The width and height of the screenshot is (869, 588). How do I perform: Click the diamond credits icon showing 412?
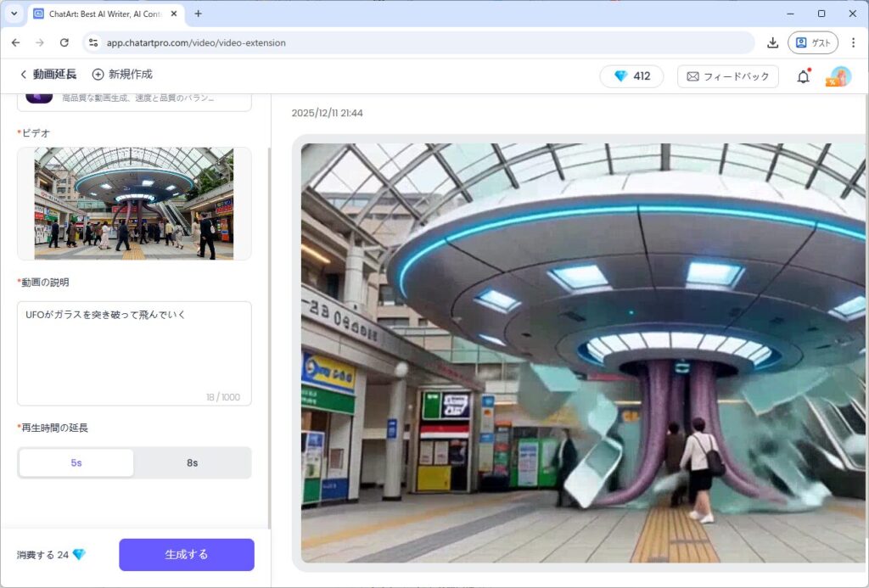(x=620, y=76)
